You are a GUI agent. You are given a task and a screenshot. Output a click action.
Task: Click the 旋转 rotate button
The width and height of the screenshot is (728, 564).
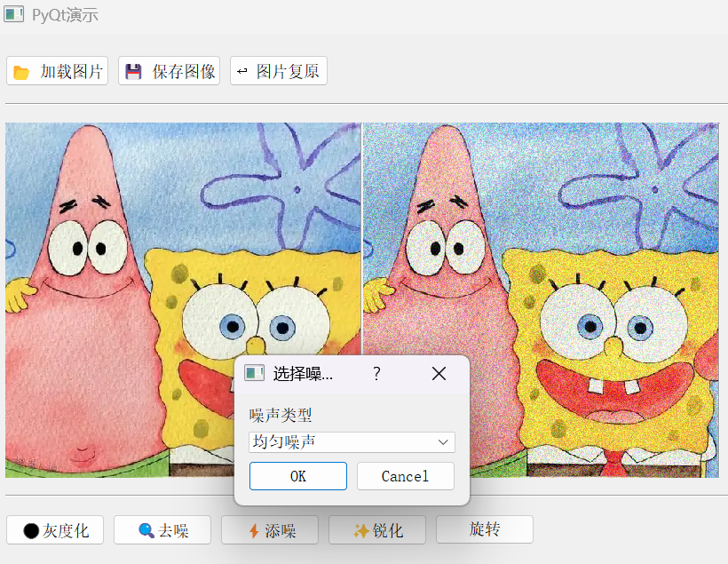pos(485,529)
